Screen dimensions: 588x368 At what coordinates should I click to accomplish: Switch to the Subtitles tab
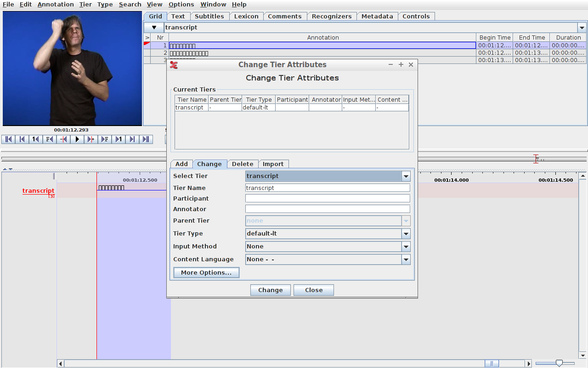point(209,16)
